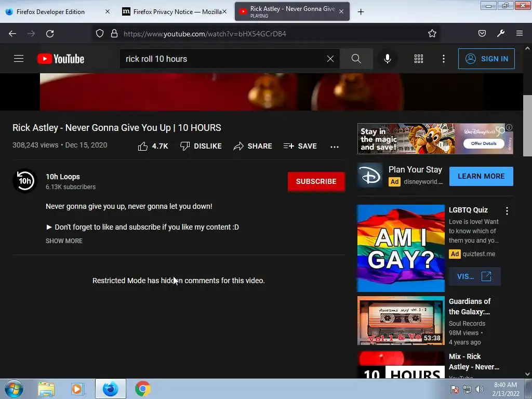Select the Rick Astley playing tab
Viewport: 532px width, 399px height.
(x=292, y=11)
